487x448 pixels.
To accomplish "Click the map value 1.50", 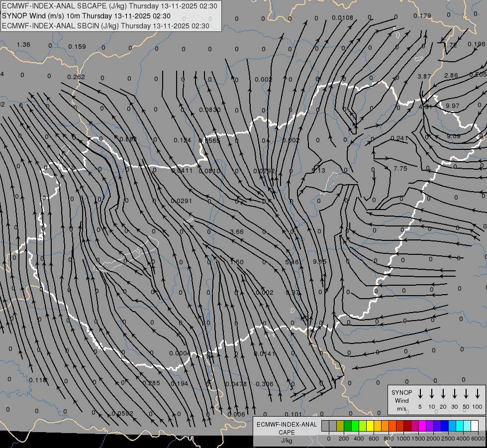I will pyautogui.click(x=237, y=262).
